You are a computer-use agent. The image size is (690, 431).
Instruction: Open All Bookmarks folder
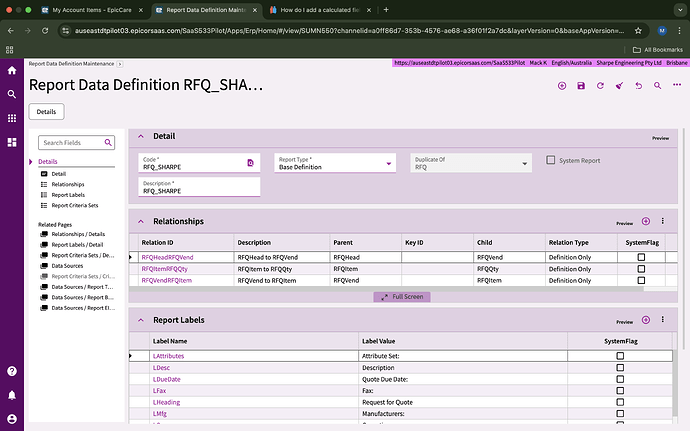657,50
